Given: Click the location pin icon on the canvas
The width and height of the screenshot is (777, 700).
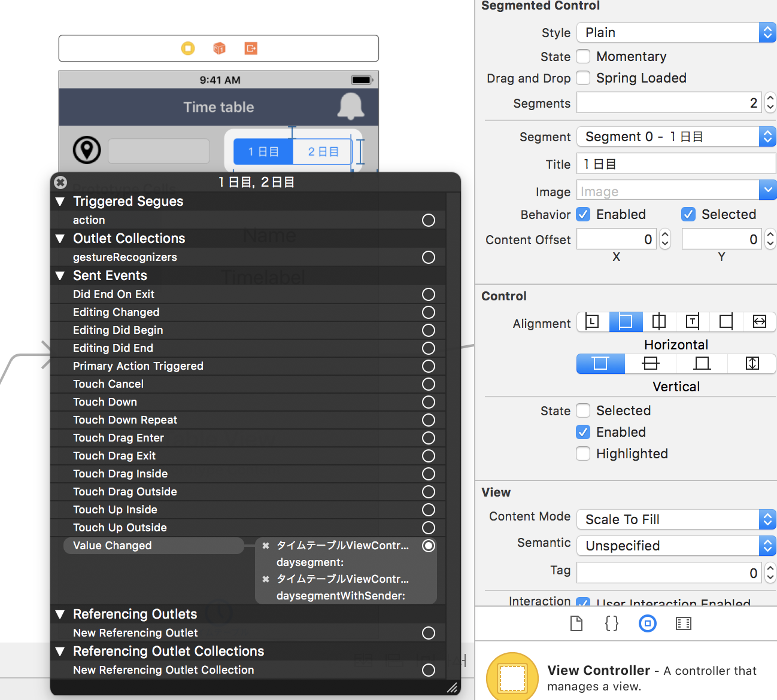Looking at the screenshot, I should (x=87, y=151).
